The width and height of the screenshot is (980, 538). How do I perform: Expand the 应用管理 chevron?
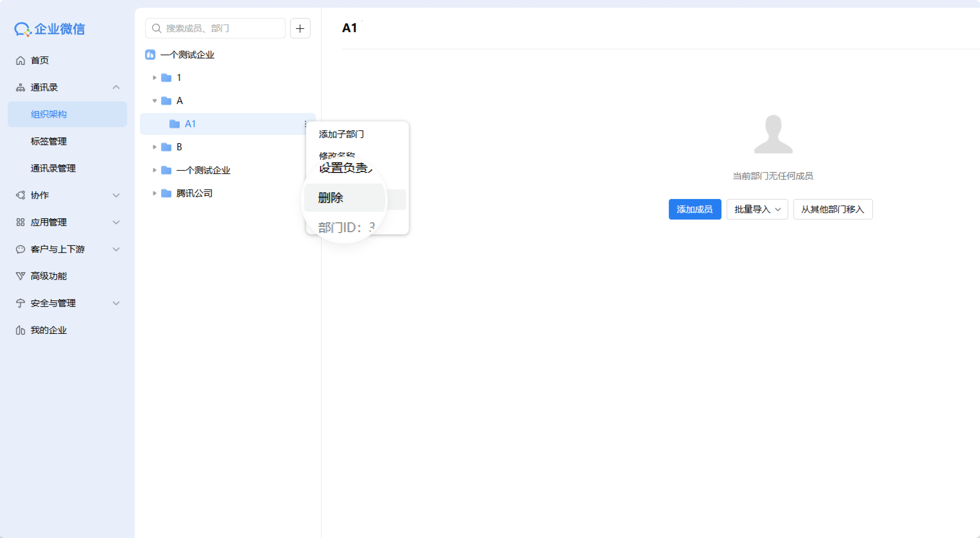pyautogui.click(x=116, y=222)
